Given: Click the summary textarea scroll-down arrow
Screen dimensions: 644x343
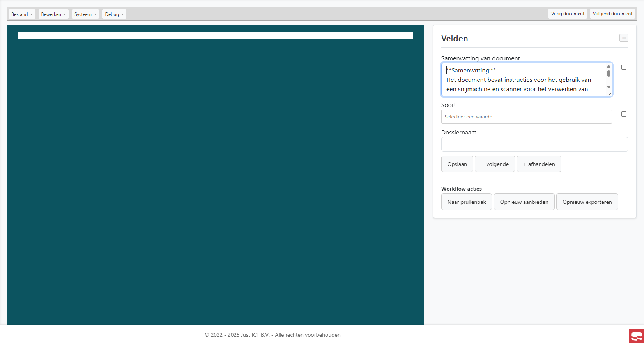Looking at the screenshot, I should tap(609, 87).
